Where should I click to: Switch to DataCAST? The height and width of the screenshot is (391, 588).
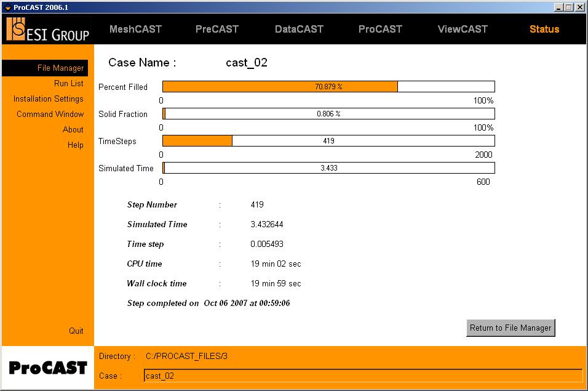[x=299, y=28]
